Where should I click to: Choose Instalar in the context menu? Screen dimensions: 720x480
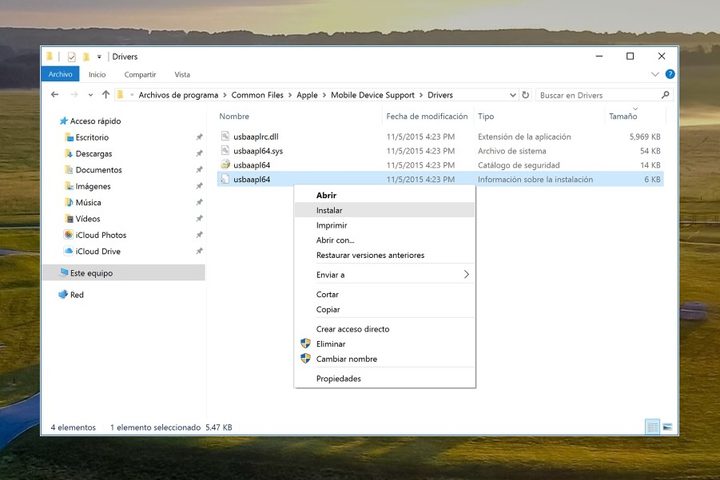tap(384, 210)
